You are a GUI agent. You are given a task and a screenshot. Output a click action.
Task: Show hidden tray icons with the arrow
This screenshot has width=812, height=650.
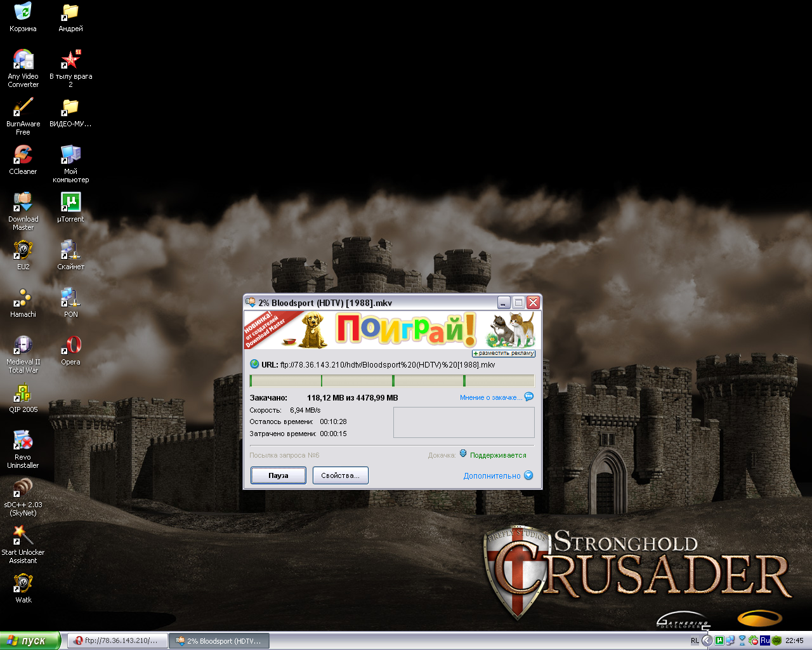707,640
